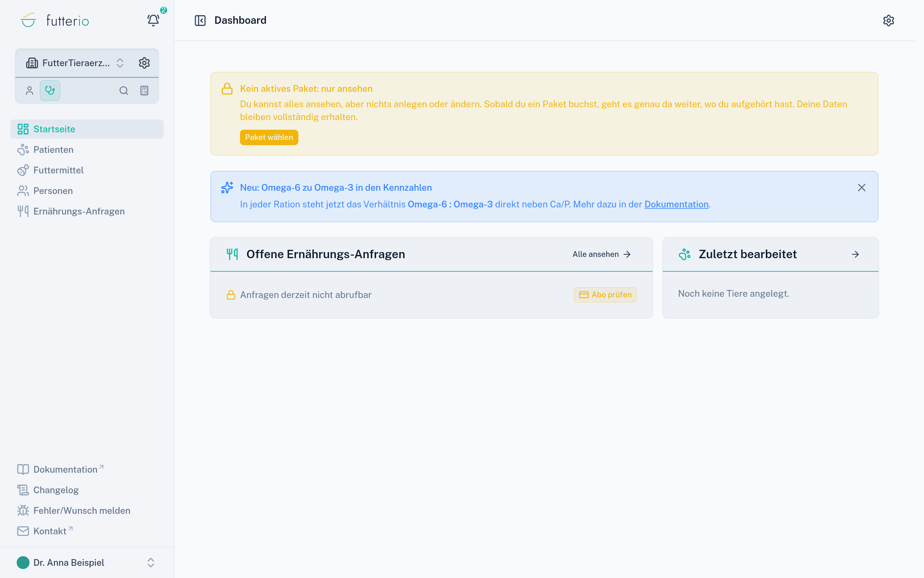Open practice settings gear next to FutterTieraerz...

[144, 63]
